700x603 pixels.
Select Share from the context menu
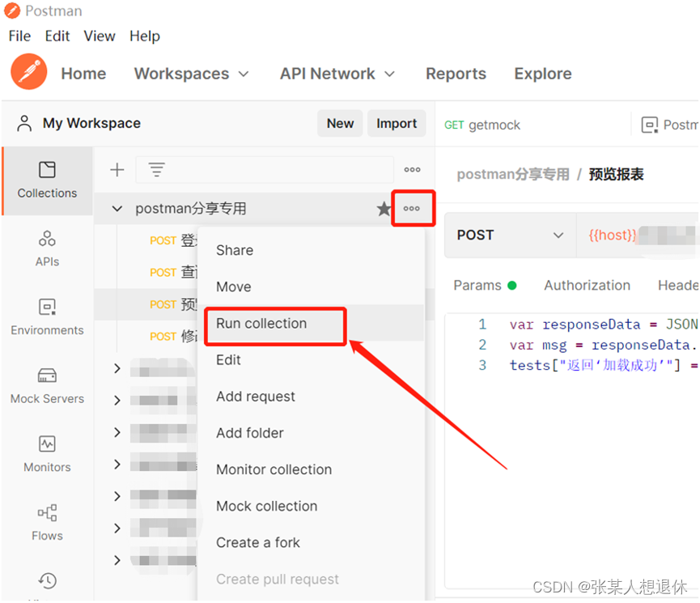pyautogui.click(x=235, y=250)
